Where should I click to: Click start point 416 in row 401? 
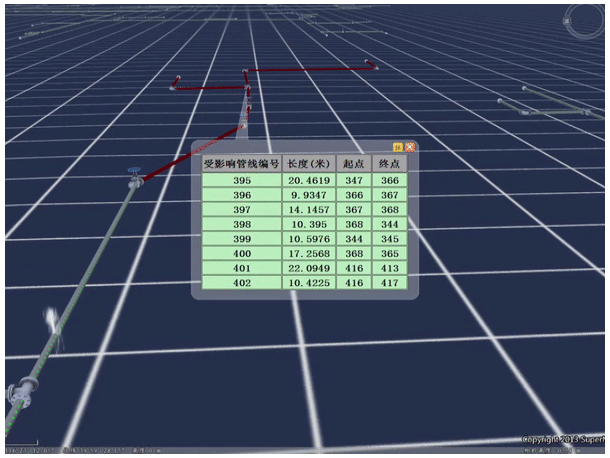click(x=354, y=268)
